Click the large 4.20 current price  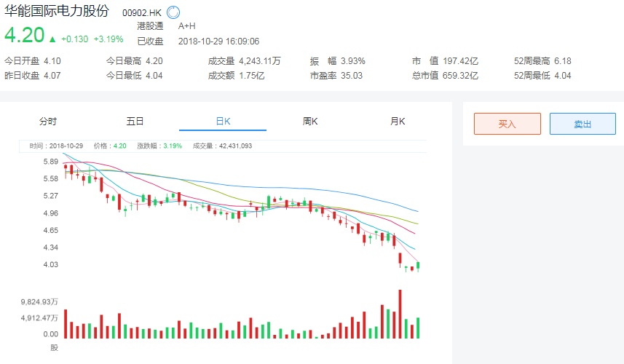(25, 35)
